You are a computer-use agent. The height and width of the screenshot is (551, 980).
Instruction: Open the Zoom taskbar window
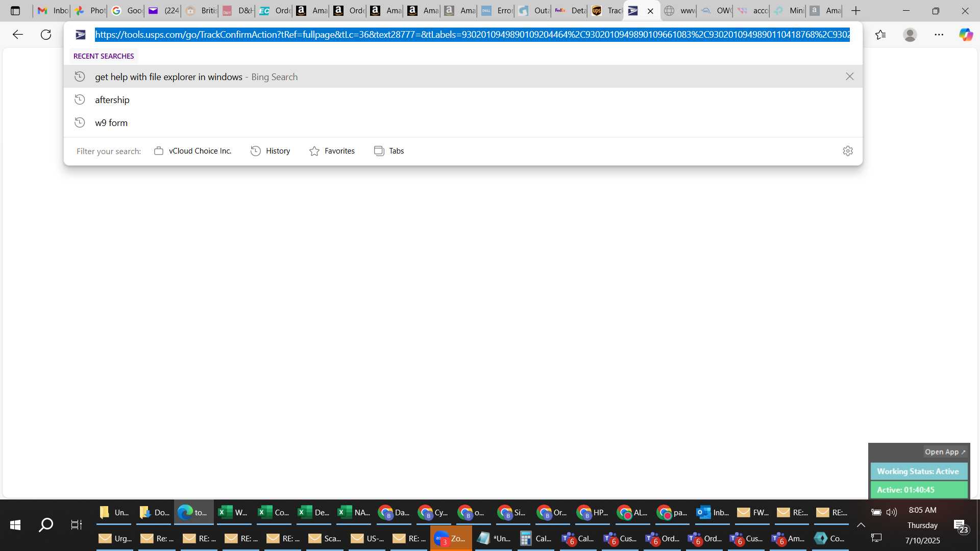[451, 539]
